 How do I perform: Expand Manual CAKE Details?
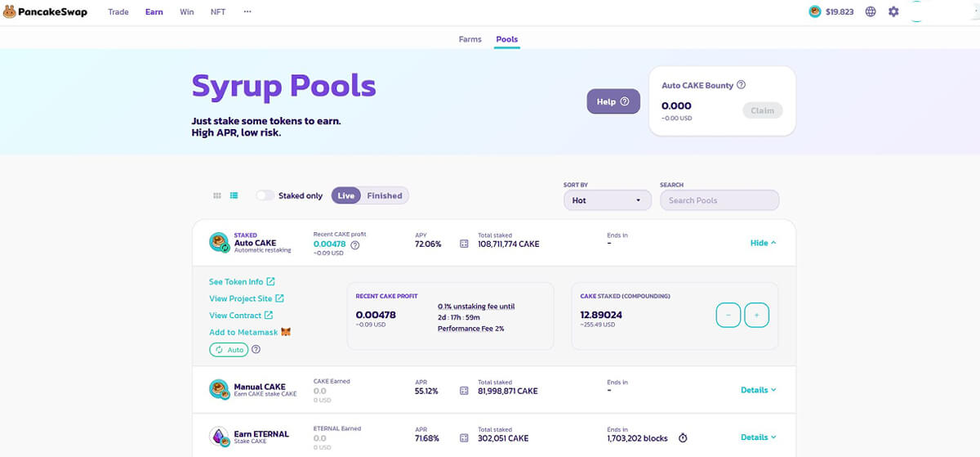click(x=758, y=390)
